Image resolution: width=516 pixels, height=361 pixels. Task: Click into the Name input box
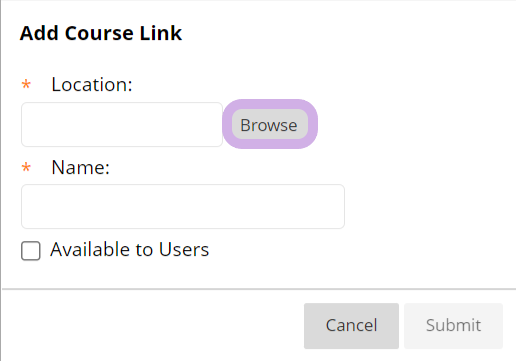[183, 206]
